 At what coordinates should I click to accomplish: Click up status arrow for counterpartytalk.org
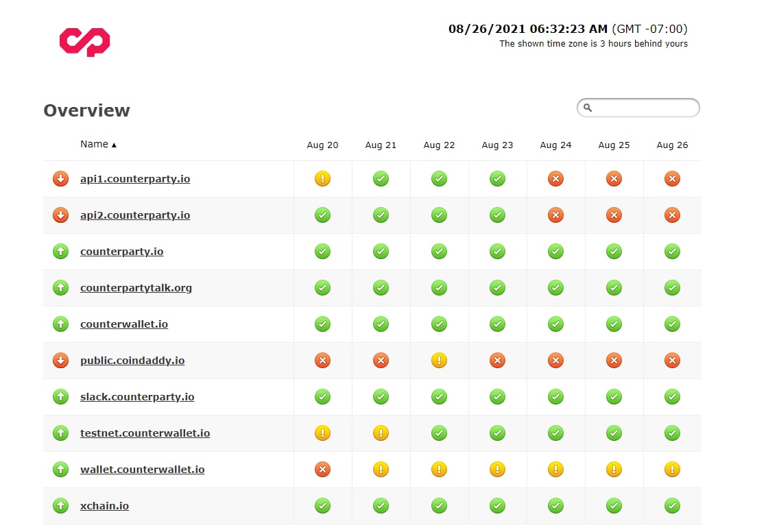tap(60, 288)
